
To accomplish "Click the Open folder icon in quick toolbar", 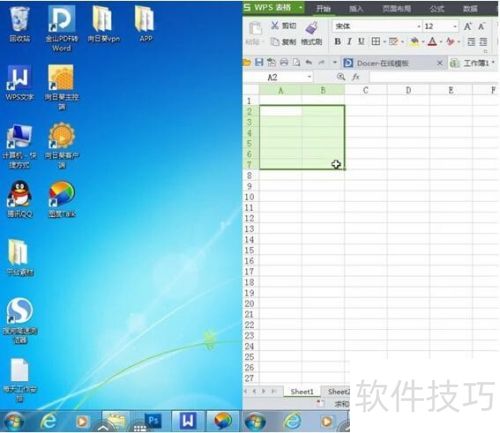I will [x=247, y=62].
